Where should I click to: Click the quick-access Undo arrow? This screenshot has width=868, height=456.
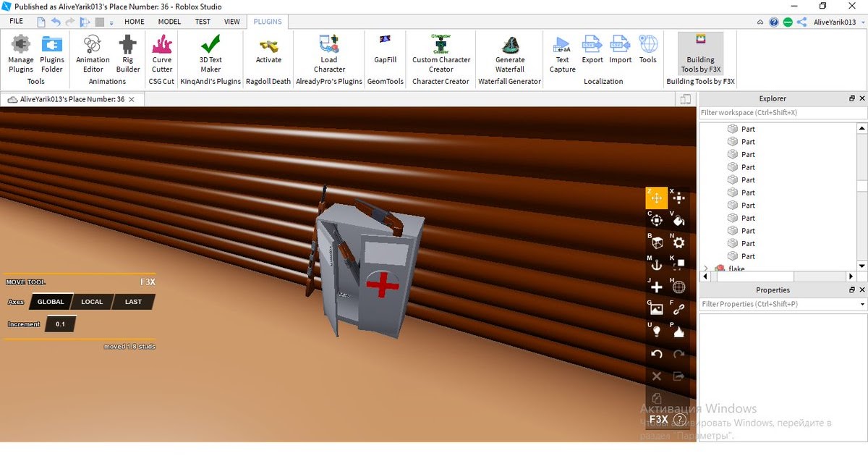pos(56,22)
